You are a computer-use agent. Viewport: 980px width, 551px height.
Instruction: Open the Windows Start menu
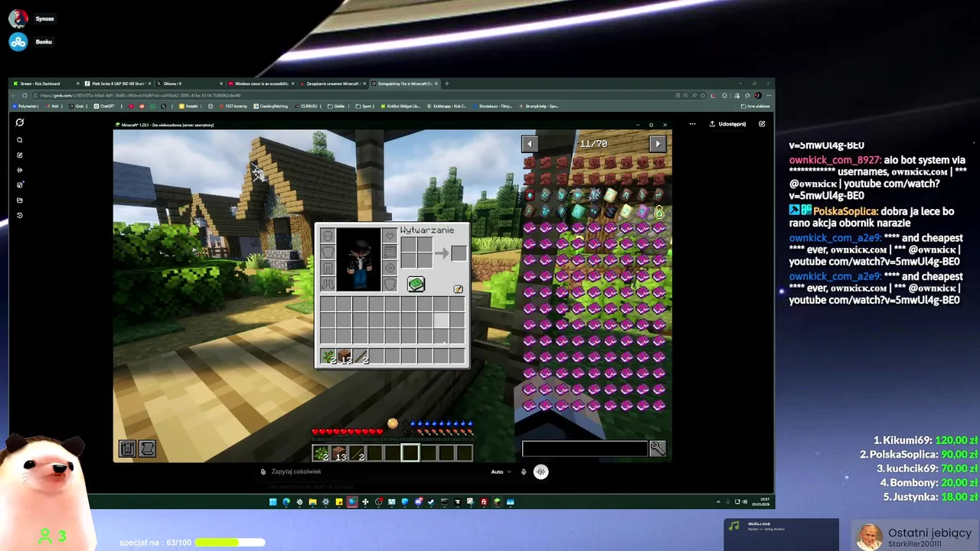[x=273, y=502]
